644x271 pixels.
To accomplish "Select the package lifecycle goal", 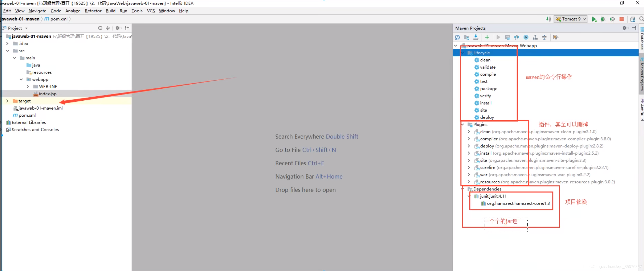I will (x=488, y=88).
